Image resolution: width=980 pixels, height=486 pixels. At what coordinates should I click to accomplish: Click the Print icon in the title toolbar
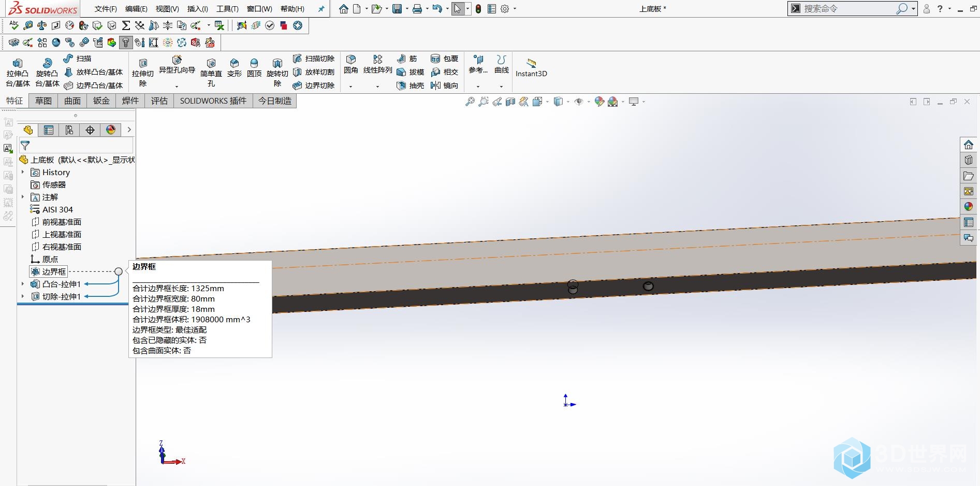pyautogui.click(x=417, y=9)
